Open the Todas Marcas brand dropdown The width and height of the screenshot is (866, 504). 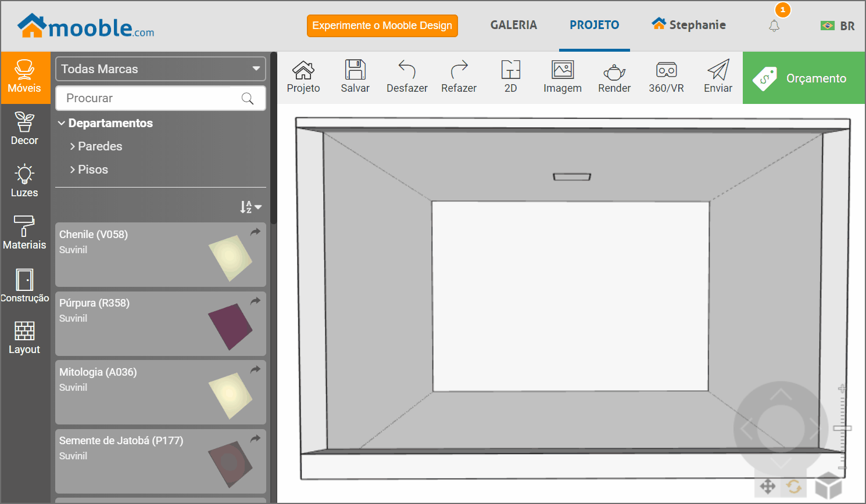(x=160, y=69)
